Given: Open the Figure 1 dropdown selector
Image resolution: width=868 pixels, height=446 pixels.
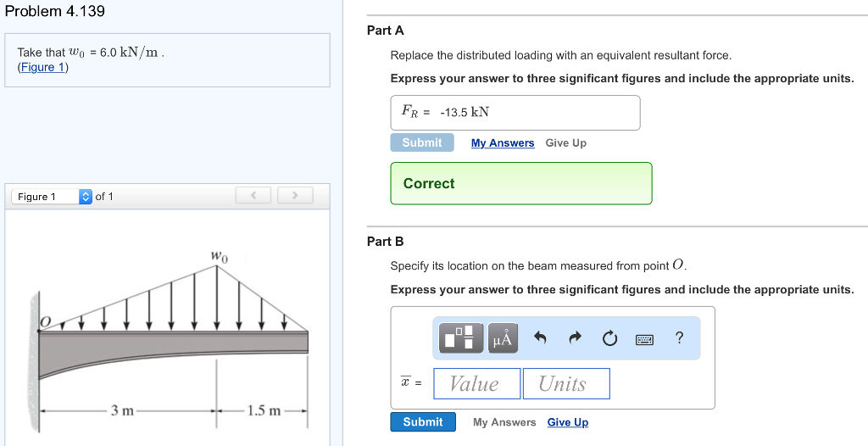Looking at the screenshot, I should tap(52, 196).
